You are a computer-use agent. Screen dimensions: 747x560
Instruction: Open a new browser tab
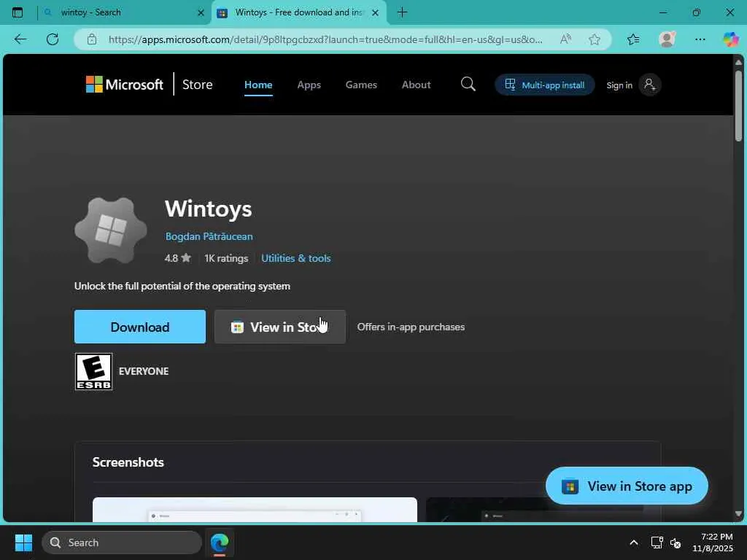(x=402, y=12)
